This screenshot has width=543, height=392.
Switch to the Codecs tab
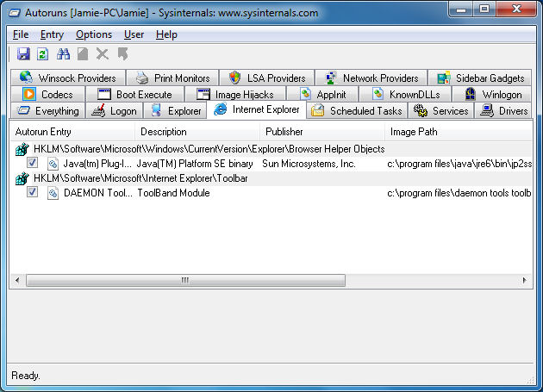[x=47, y=94]
